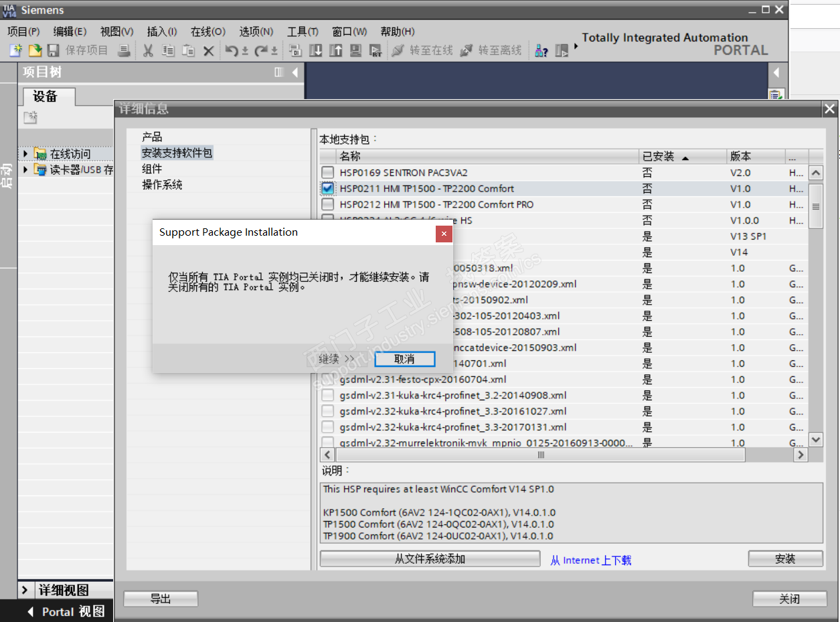Check gsdml-v2.31-kuka-krc4 3.2 checkbox

[327, 395]
